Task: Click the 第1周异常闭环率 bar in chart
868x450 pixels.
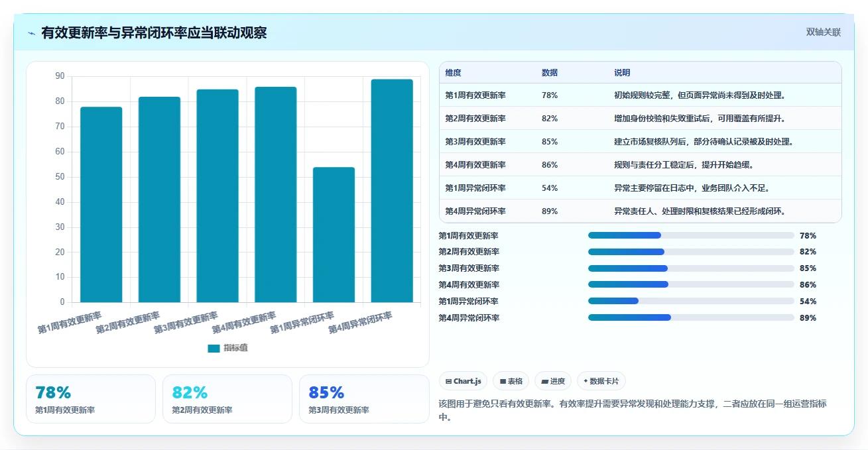Action: pyautogui.click(x=334, y=235)
